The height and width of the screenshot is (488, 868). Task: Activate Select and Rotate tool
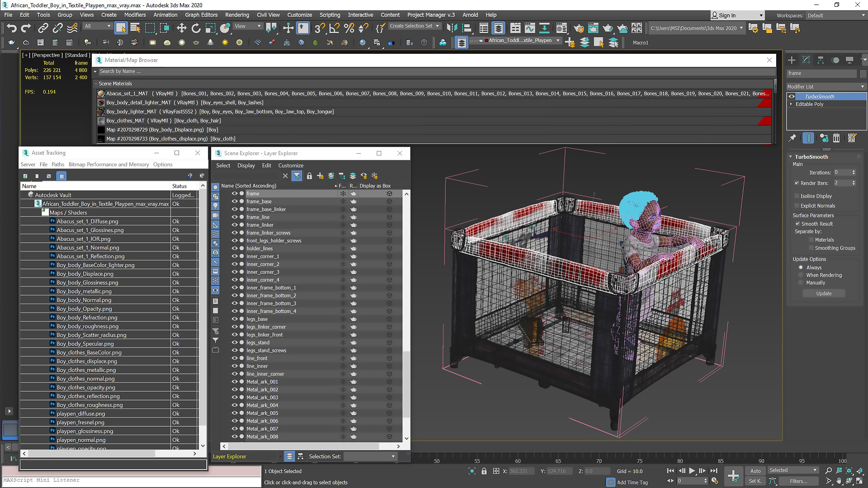point(196,28)
